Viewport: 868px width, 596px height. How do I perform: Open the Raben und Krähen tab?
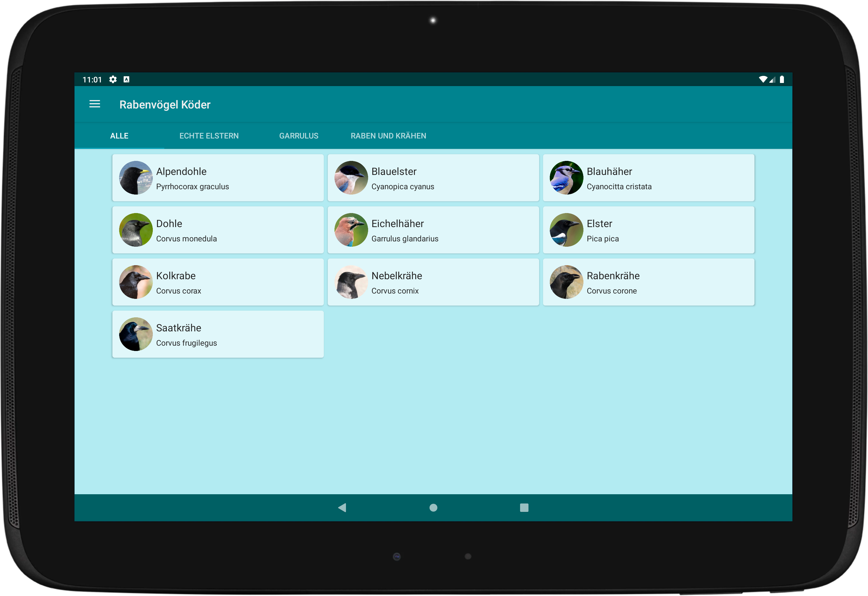click(x=388, y=136)
